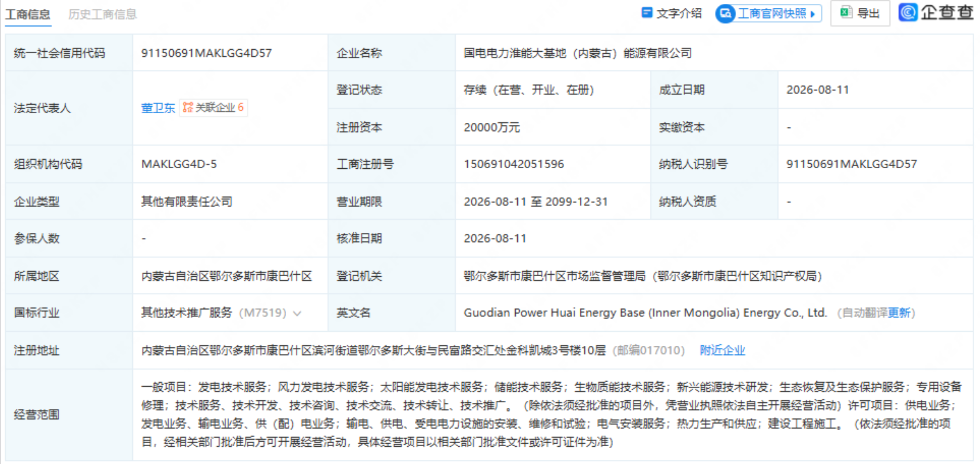View the 关联企业 6 related companies
The height and width of the screenshot is (464, 980).
(213, 108)
